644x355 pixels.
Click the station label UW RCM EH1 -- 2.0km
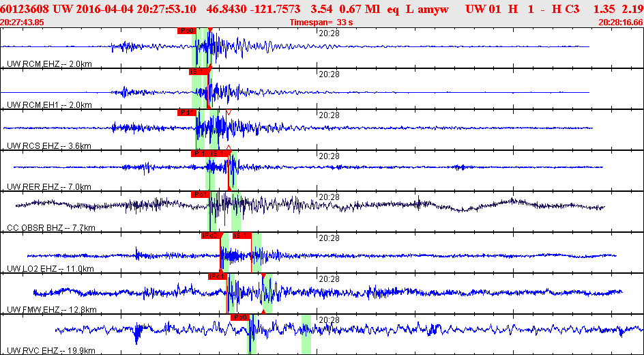(x=49, y=104)
